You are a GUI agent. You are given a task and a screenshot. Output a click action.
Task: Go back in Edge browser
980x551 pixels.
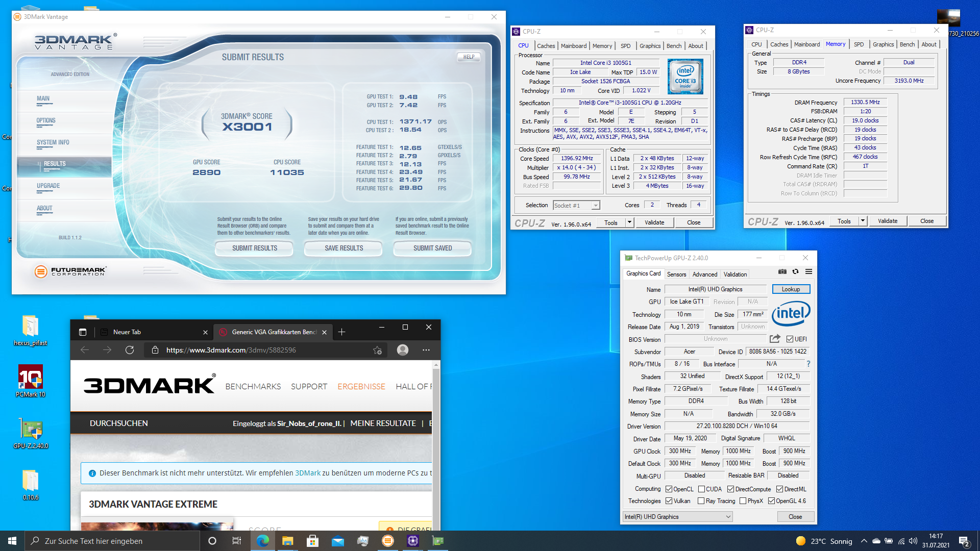tap(85, 350)
